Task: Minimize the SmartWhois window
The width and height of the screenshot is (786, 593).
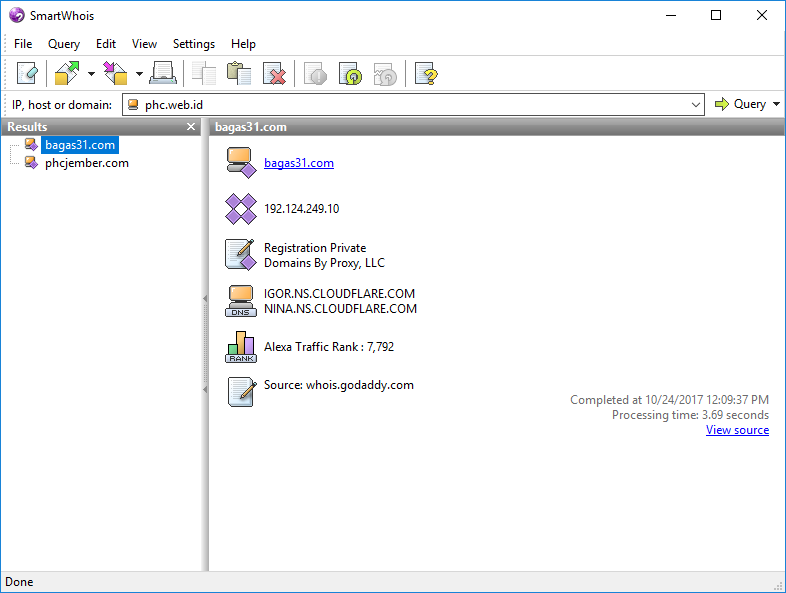Action: [x=671, y=16]
